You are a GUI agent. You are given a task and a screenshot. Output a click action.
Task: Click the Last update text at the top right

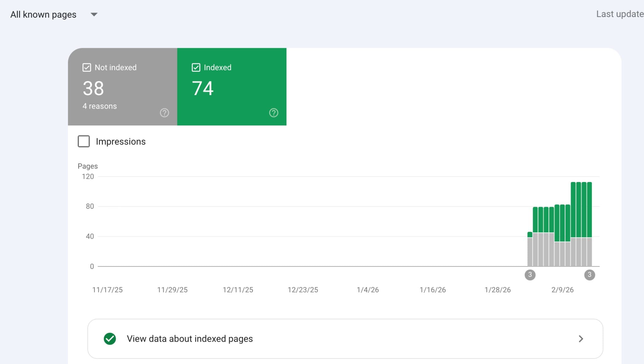point(619,14)
